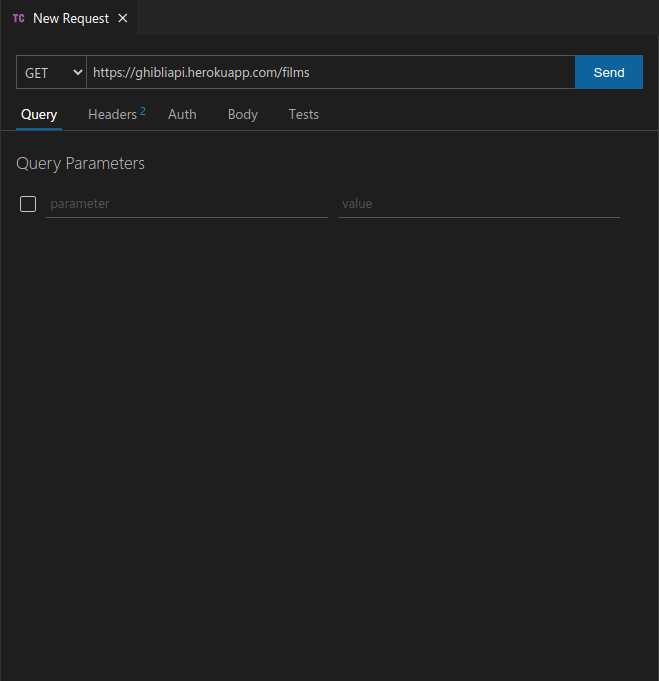The width and height of the screenshot is (659, 681).
Task: Click the Thunder Client TC tab icon
Action: [x=19, y=18]
